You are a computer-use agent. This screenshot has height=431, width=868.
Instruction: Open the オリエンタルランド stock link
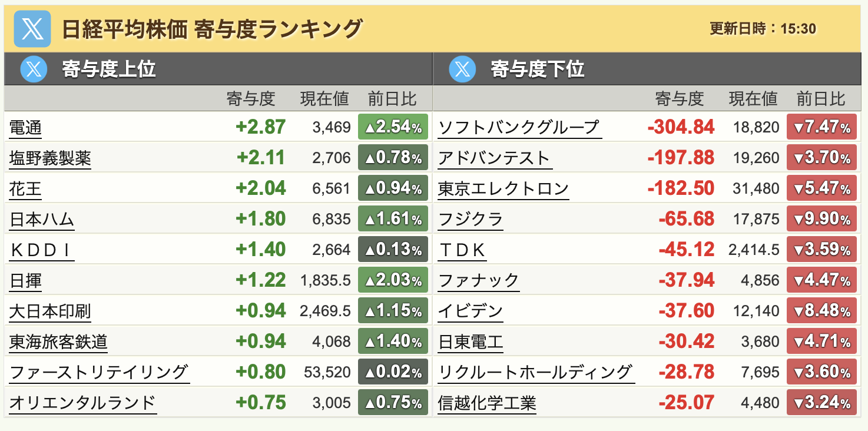pyautogui.click(x=83, y=403)
